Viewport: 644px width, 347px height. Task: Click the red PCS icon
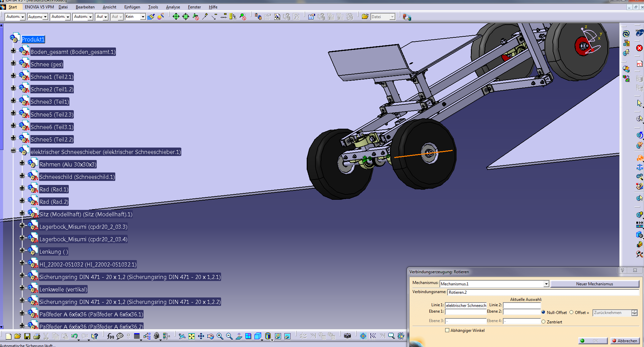(639, 64)
